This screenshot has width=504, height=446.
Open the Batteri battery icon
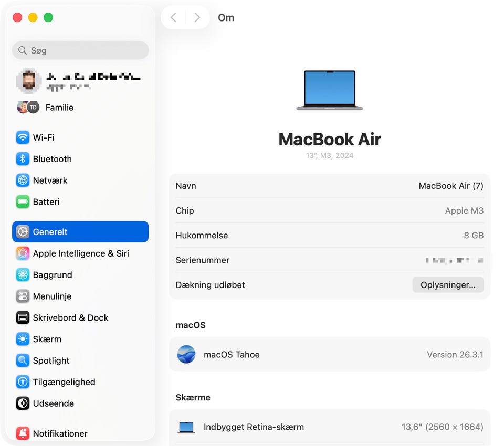[x=23, y=202]
